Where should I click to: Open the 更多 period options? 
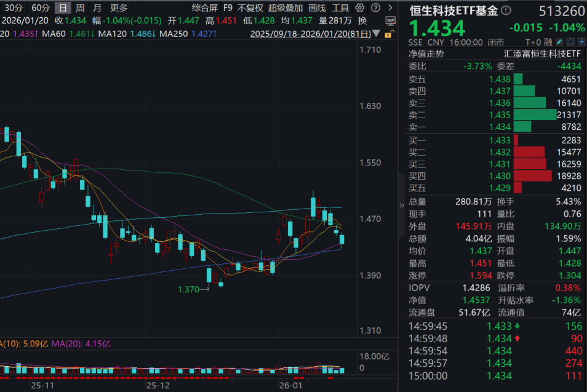point(119,8)
